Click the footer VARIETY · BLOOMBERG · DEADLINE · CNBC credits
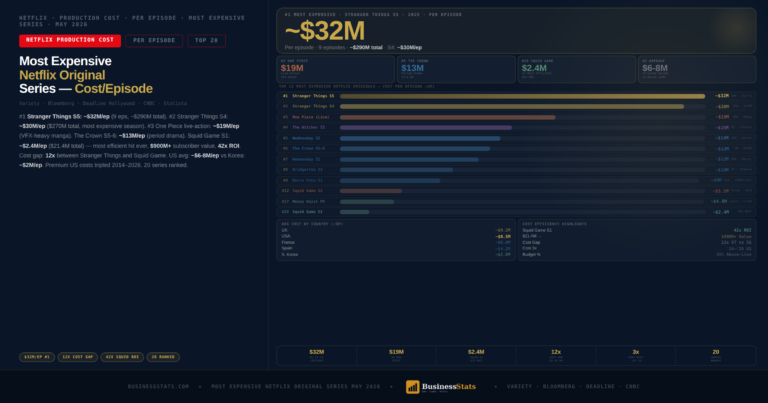The image size is (768, 403). coord(573,386)
